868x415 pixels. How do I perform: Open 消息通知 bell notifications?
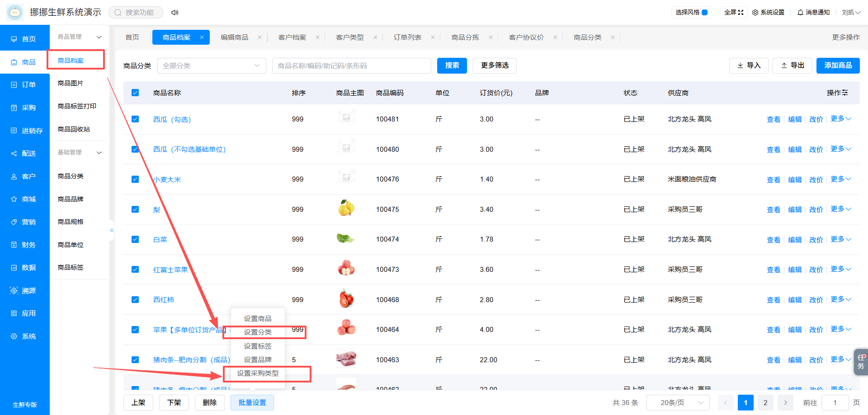click(813, 13)
